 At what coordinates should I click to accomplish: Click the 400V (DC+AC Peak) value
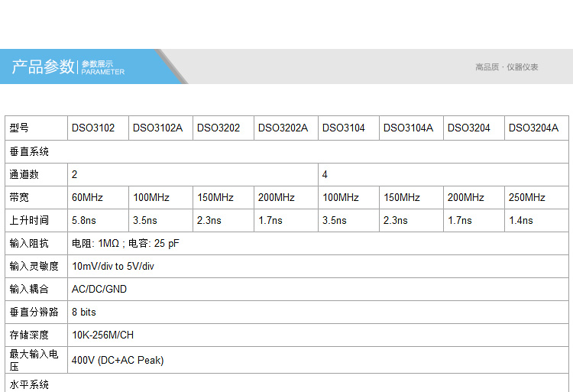pos(118,361)
